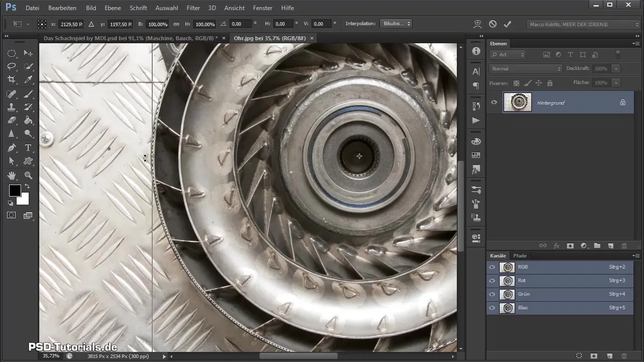Toggle relative positioning triangle for reference point

[x=91, y=24]
